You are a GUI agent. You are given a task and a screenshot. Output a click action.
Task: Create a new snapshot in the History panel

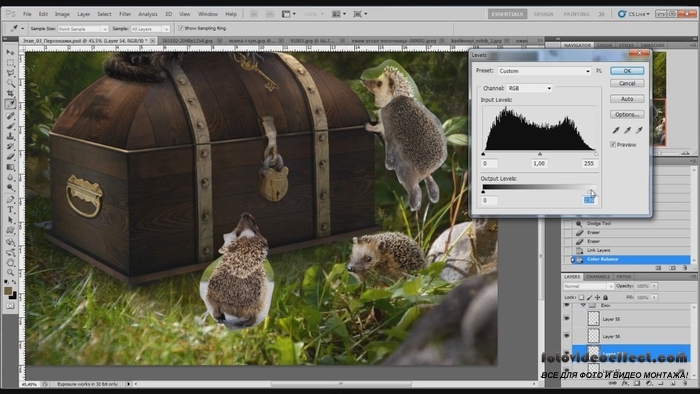(x=672, y=268)
